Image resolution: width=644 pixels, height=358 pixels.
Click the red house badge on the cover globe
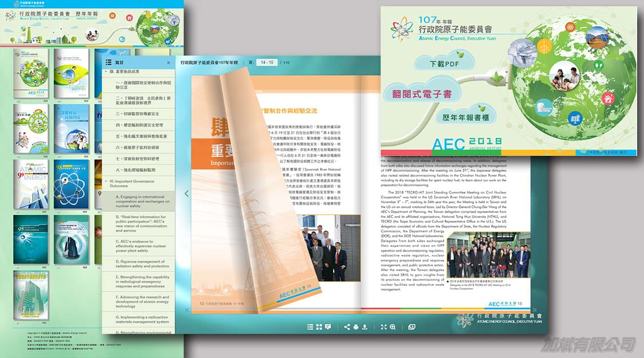click(x=608, y=99)
